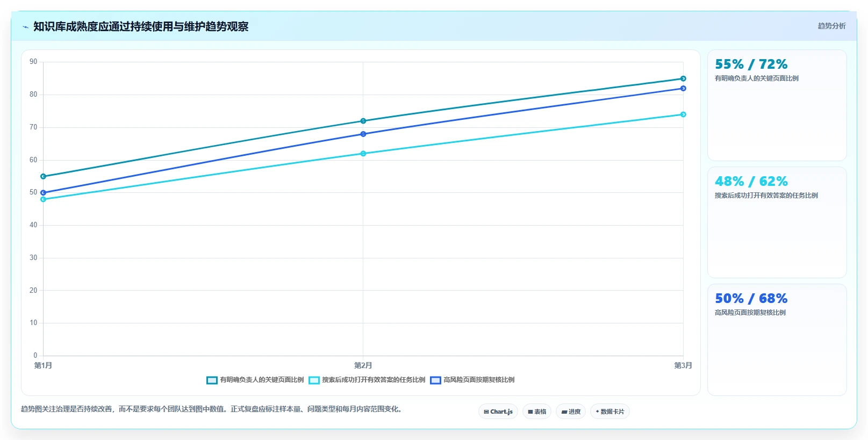Click the 趋势分析 label in the header
The height and width of the screenshot is (440, 868).
pos(831,26)
